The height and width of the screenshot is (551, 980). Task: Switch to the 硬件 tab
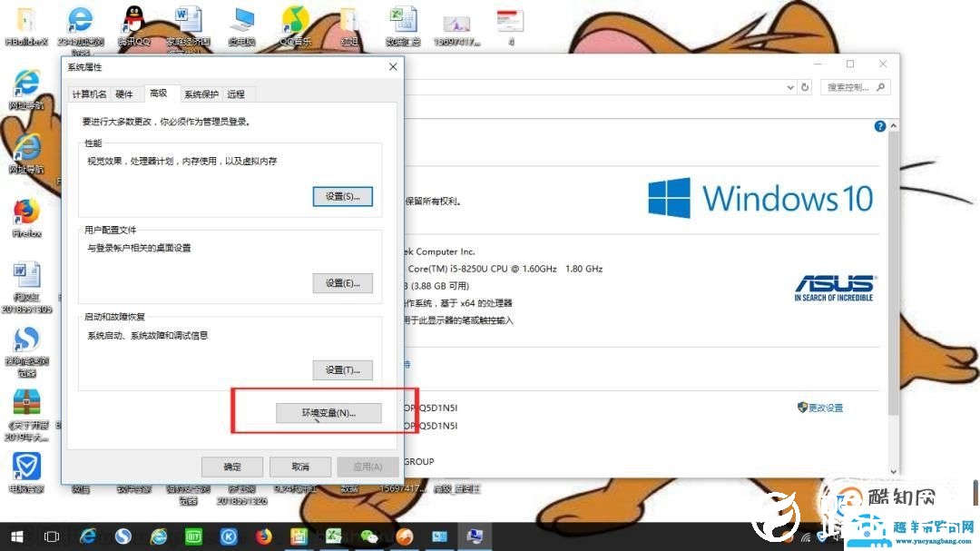124,94
